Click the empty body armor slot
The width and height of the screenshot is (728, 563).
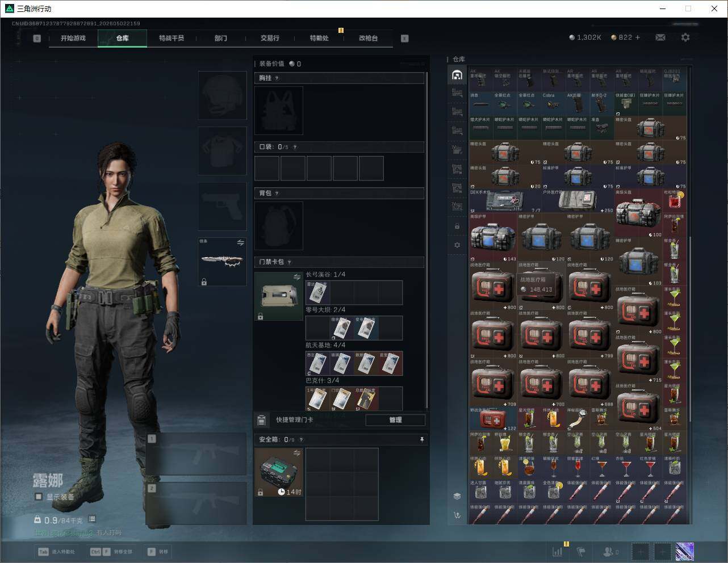(222, 150)
